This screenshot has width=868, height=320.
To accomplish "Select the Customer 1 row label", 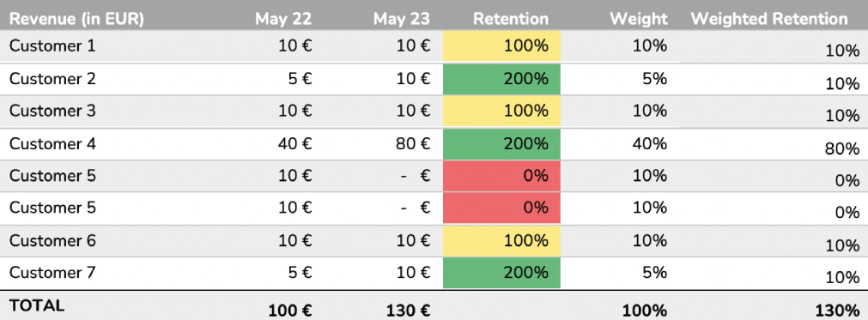I will [x=52, y=45].
